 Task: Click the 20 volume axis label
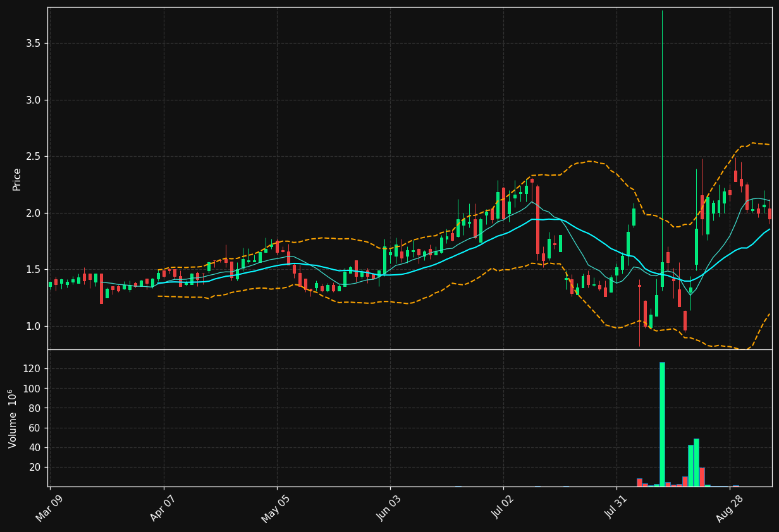coord(35,467)
